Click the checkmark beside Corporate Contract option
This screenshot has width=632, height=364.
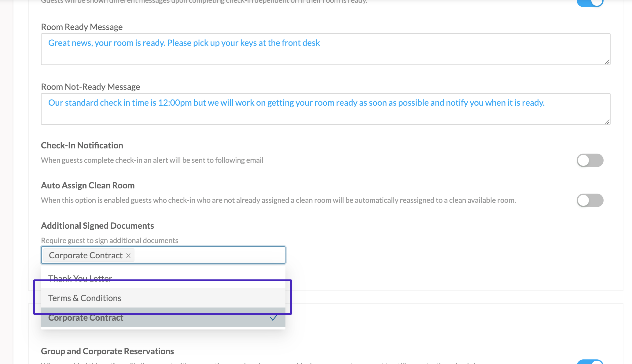[274, 318]
